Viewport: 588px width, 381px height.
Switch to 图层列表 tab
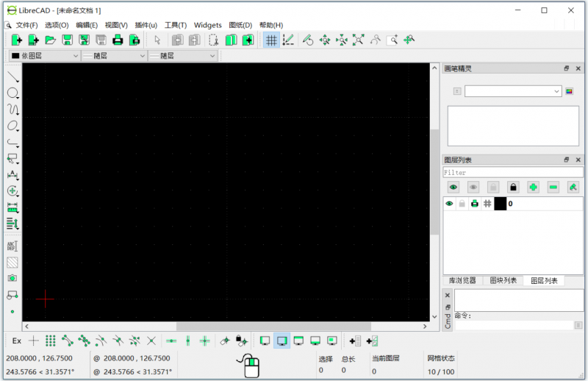544,280
